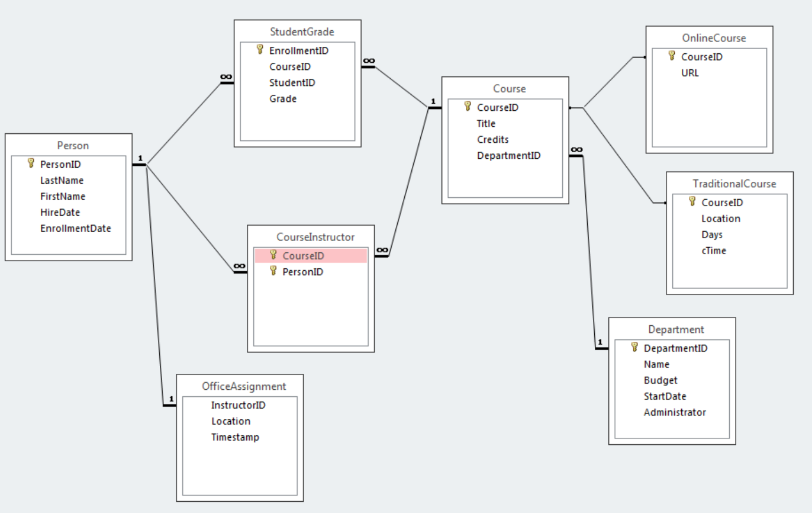
Task: Click the key icon beside CourseID in TraditionalCourse
Action: click(692, 202)
